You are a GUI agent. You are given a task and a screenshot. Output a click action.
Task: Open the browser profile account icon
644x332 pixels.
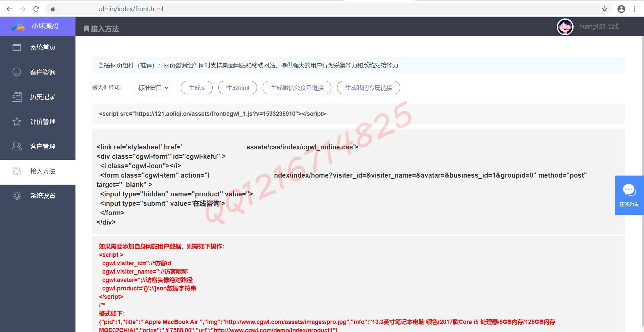[621, 9]
